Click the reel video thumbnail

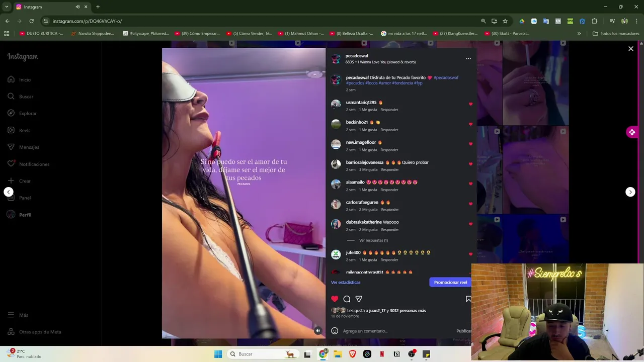[x=244, y=193]
